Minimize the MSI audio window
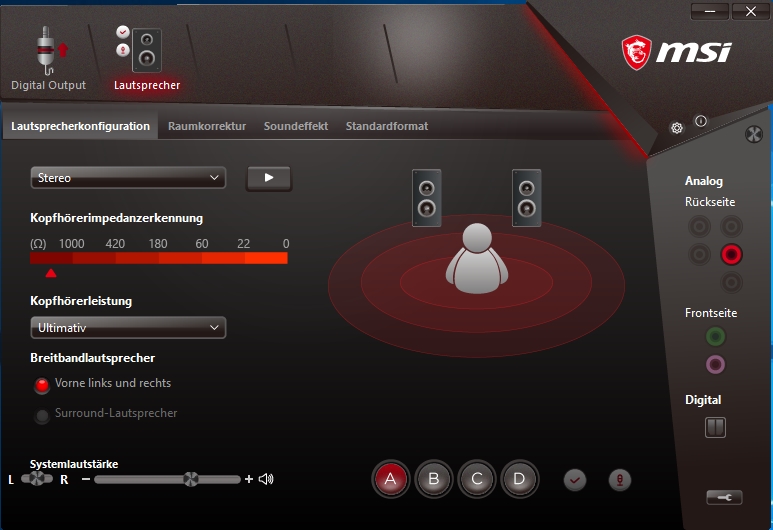Image resolution: width=773 pixels, height=530 pixels. [x=710, y=11]
